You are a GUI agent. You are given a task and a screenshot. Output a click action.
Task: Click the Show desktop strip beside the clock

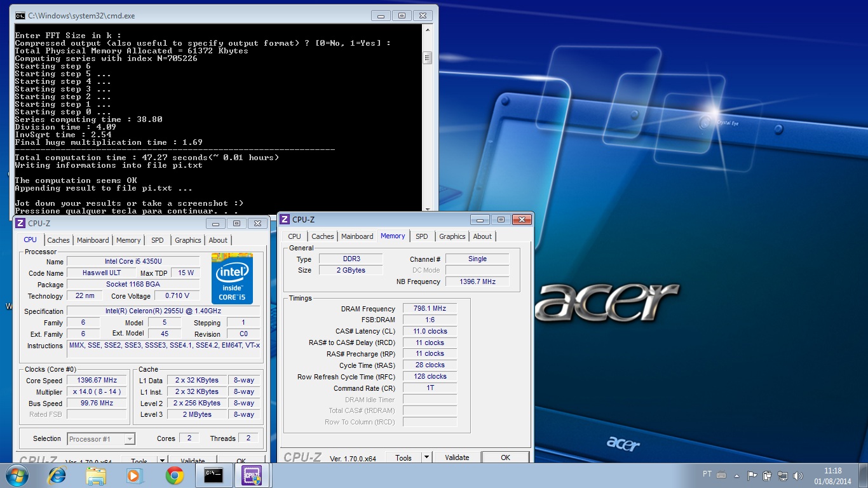pyautogui.click(x=863, y=475)
